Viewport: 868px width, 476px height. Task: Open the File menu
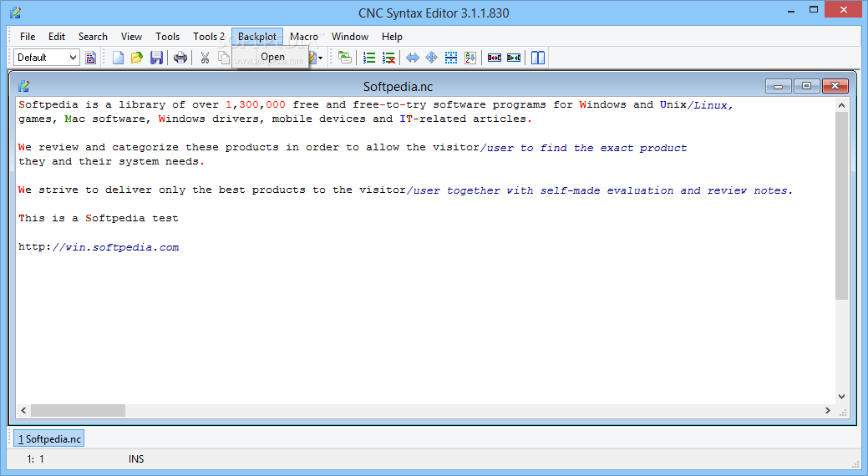tap(28, 37)
